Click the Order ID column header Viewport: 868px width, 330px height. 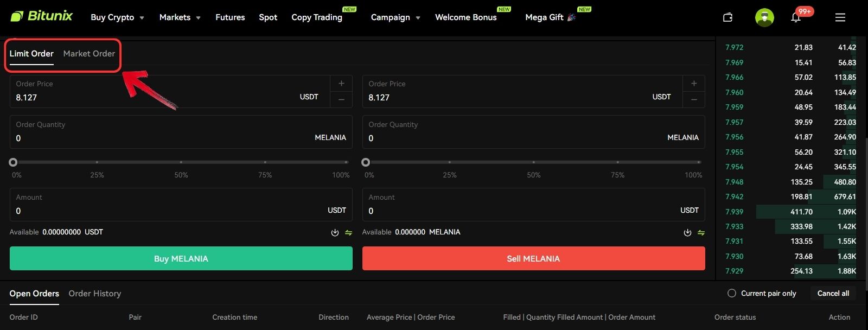[x=23, y=317]
